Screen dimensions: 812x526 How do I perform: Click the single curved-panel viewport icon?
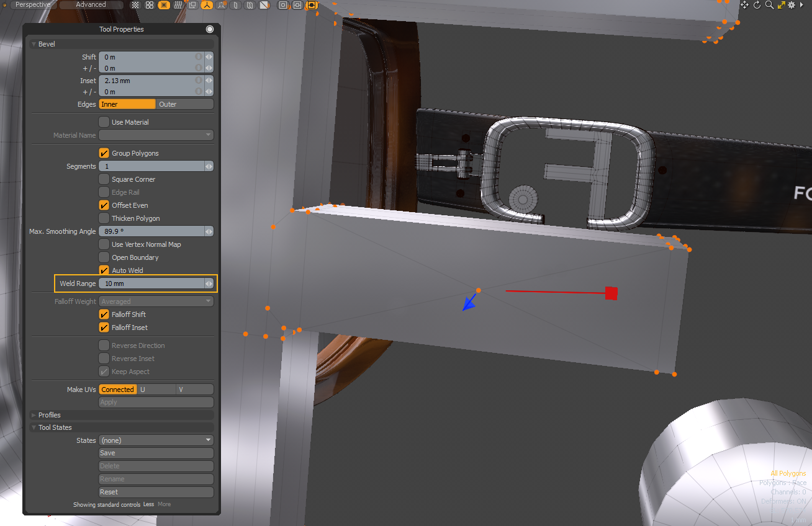point(236,5)
